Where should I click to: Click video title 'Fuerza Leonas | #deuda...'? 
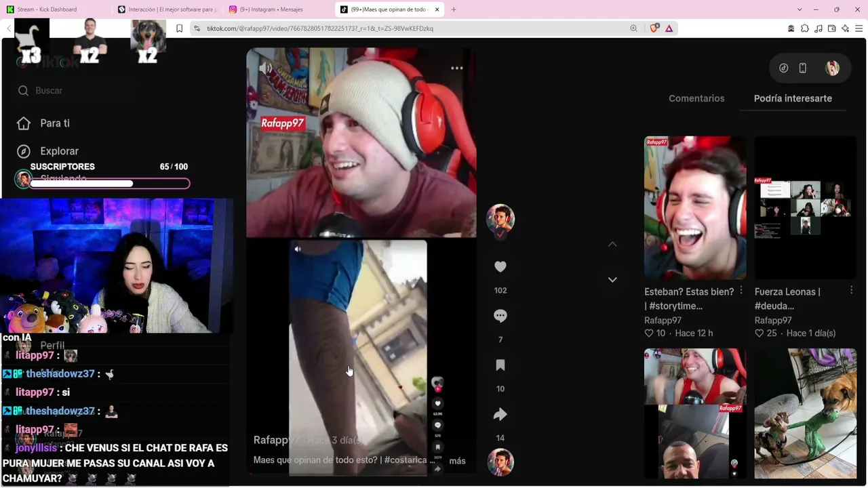[787, 299]
